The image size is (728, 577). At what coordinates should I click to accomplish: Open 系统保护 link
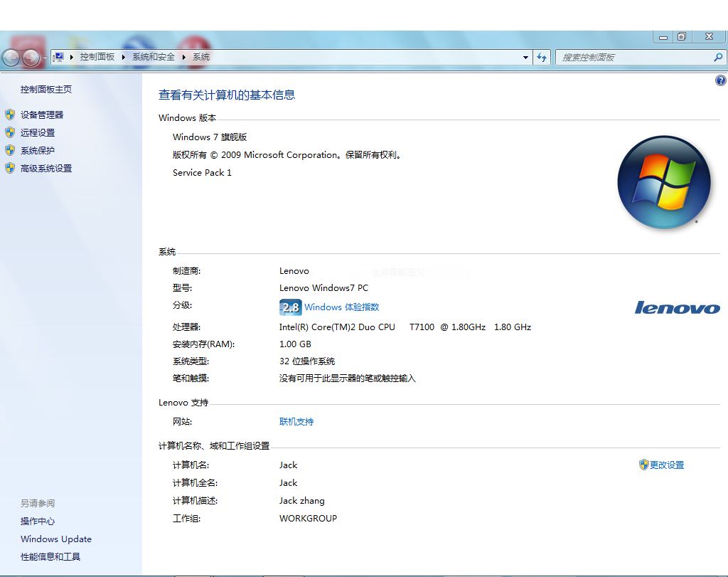pyautogui.click(x=38, y=151)
